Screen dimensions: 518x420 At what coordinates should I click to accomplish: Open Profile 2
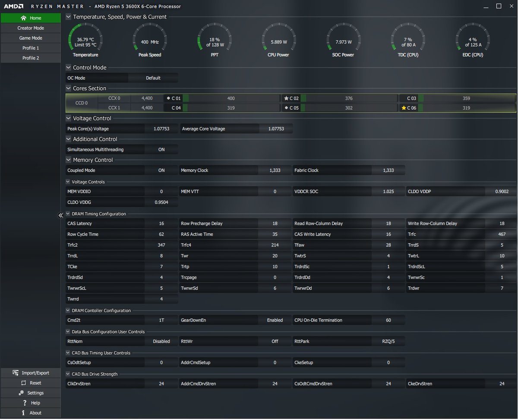31,58
